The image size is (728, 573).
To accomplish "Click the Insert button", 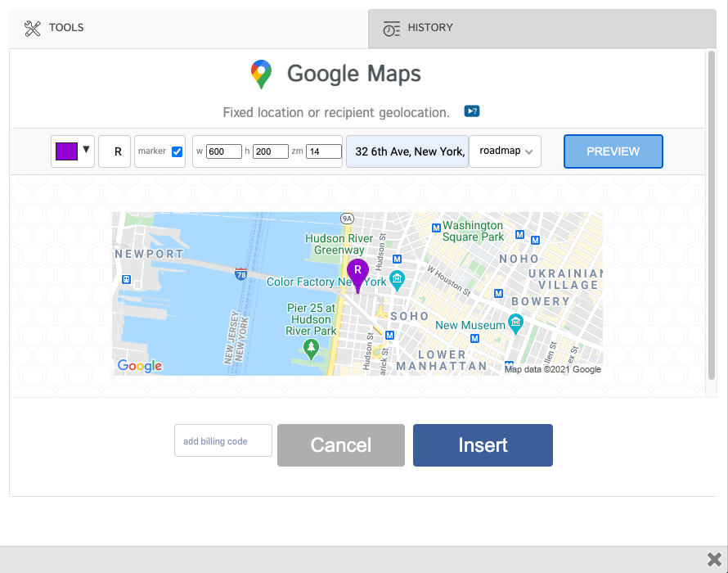I will click(483, 445).
